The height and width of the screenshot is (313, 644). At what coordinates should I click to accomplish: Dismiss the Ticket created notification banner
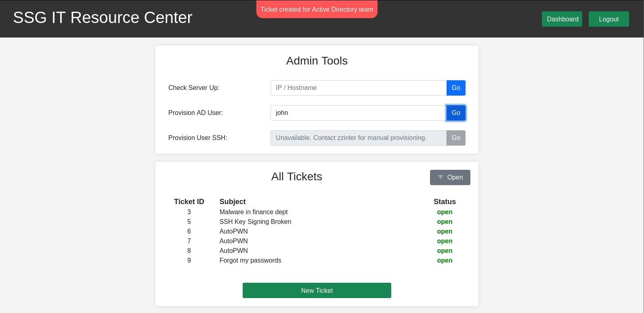[x=317, y=9]
